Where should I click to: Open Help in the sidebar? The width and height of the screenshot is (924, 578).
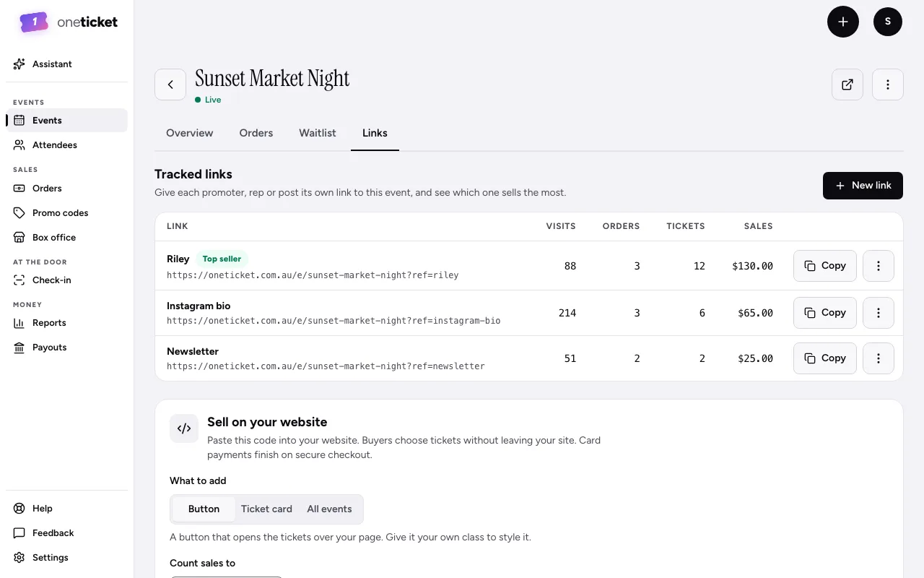pos(66,509)
